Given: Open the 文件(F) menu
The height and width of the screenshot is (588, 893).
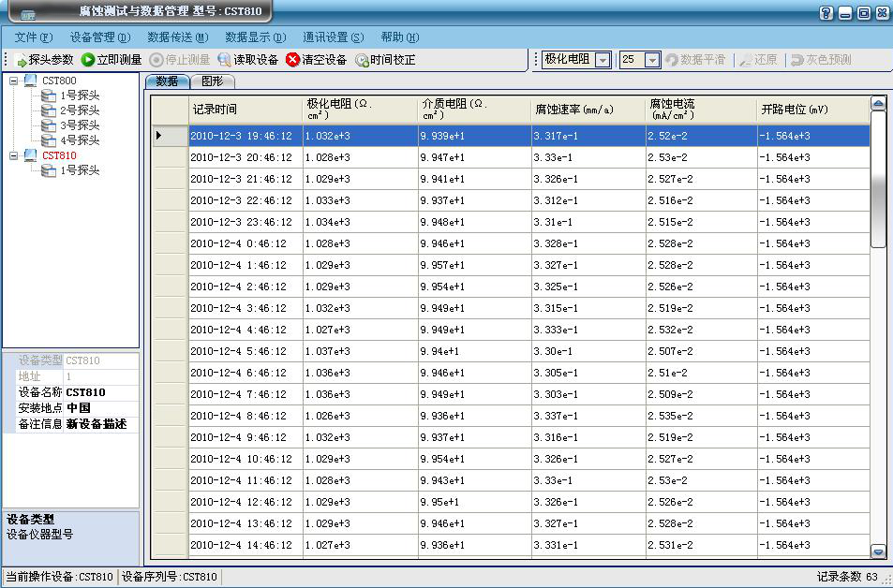Looking at the screenshot, I should (x=34, y=37).
